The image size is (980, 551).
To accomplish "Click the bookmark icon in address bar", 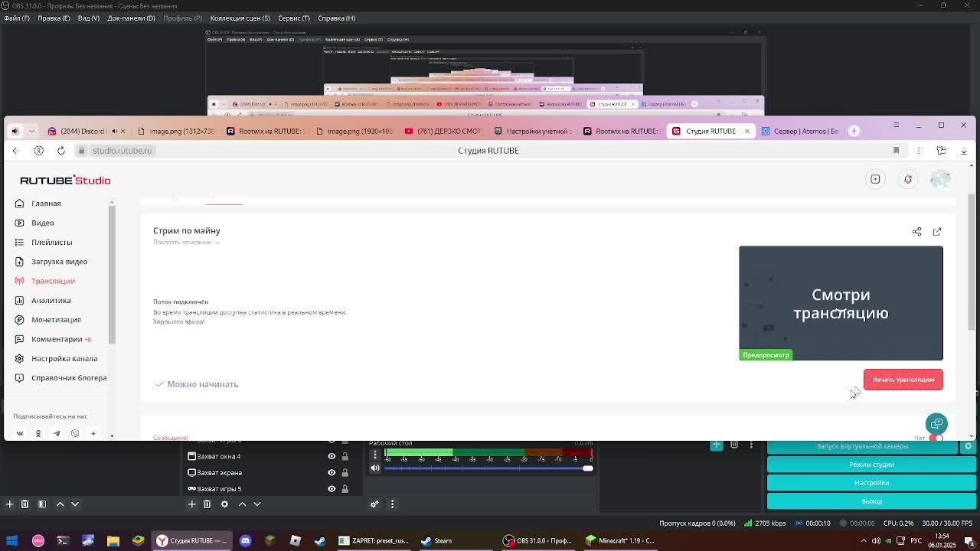I will [896, 151].
